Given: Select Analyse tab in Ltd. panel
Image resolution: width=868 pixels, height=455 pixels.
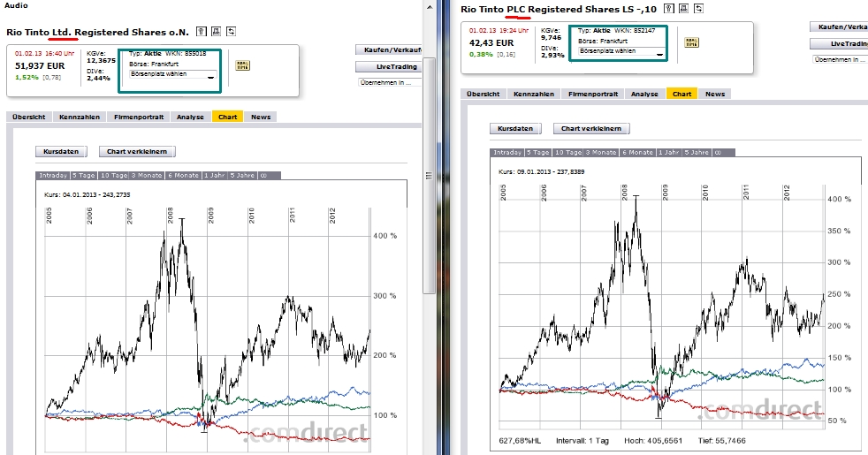Looking at the screenshot, I should coord(190,117).
